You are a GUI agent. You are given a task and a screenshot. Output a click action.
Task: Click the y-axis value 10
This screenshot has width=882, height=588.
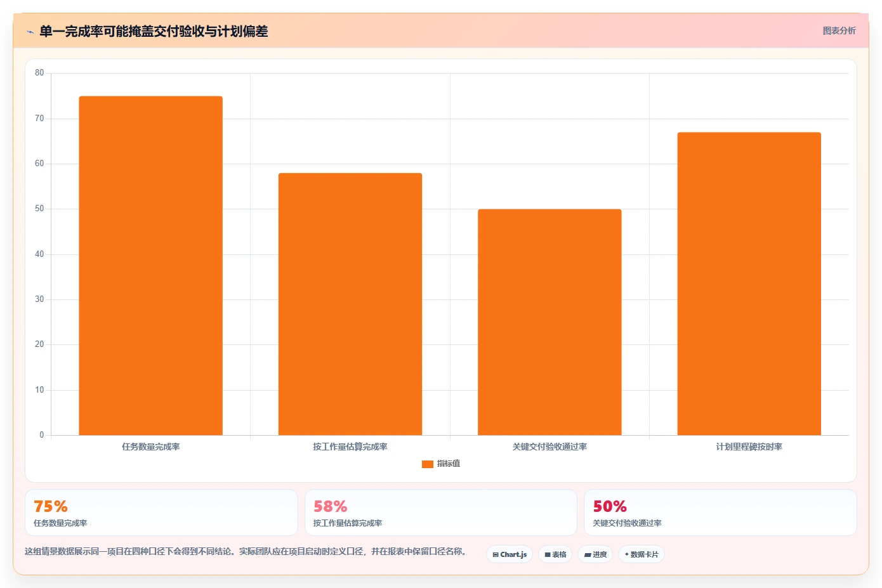click(x=39, y=390)
